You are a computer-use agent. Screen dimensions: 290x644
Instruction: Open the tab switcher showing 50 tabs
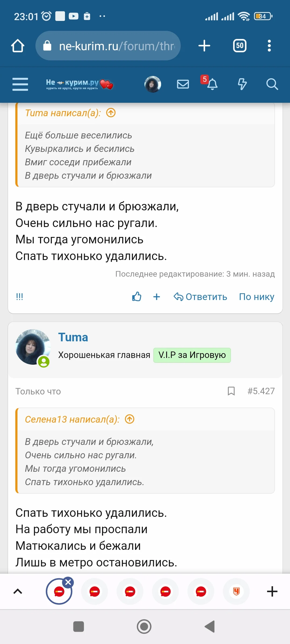coord(239,45)
